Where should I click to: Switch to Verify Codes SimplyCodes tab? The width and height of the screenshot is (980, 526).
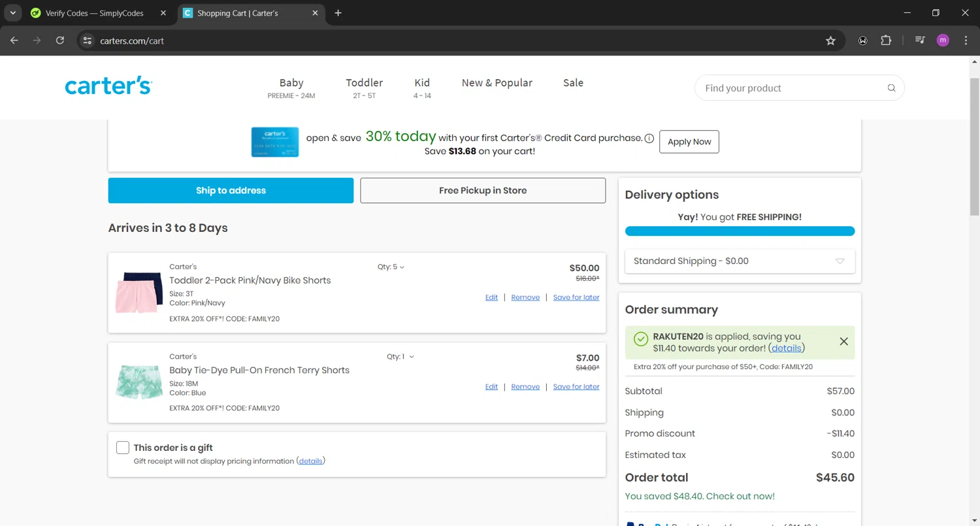[95, 13]
